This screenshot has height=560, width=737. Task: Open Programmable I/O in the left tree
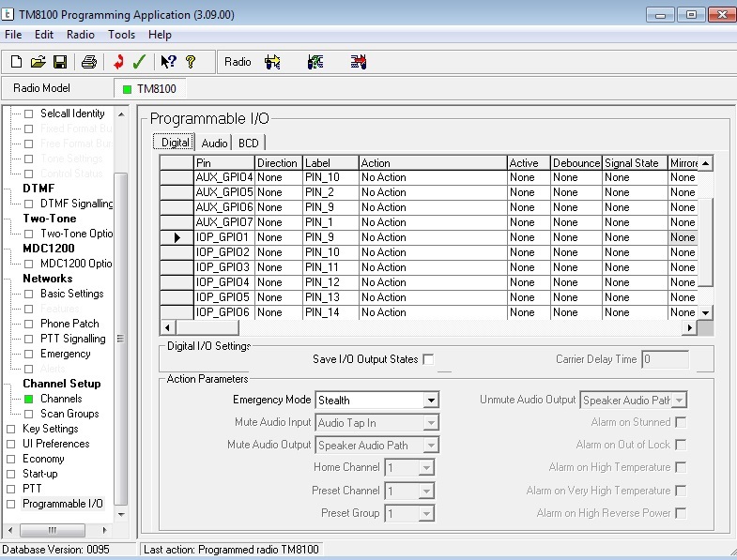62,504
